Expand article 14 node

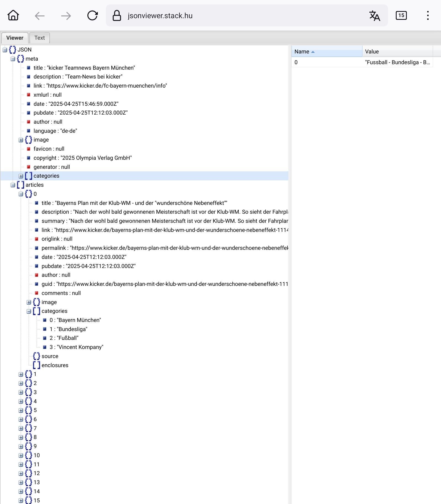(21, 492)
